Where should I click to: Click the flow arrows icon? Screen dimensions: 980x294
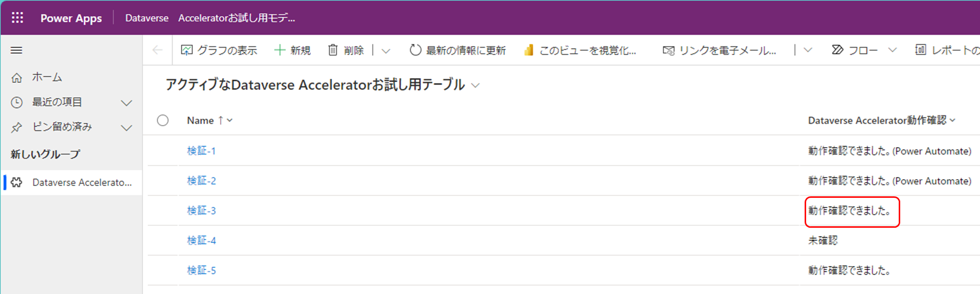click(837, 50)
